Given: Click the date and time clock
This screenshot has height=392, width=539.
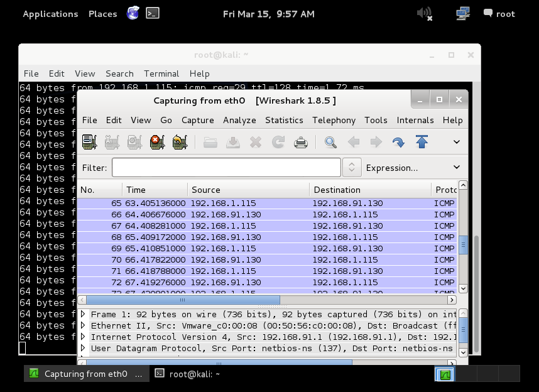Looking at the screenshot, I should pos(268,14).
